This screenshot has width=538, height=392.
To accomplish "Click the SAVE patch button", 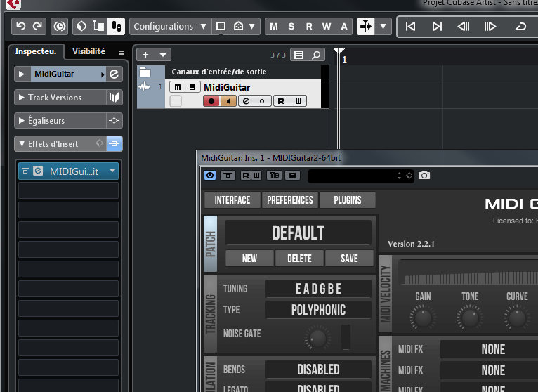I will pyautogui.click(x=349, y=259).
